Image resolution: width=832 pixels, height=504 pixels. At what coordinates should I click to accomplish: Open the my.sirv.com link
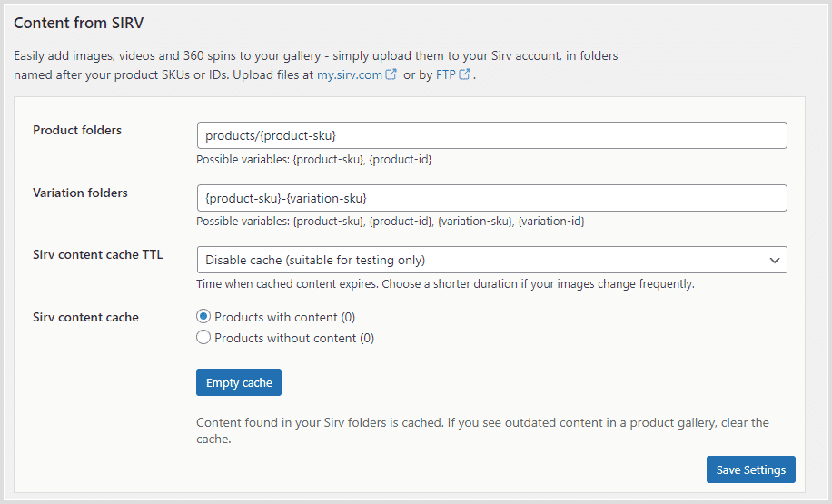[349, 74]
